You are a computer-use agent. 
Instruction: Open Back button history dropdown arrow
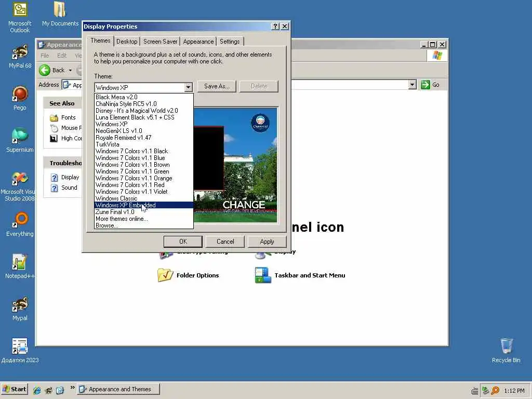point(70,70)
